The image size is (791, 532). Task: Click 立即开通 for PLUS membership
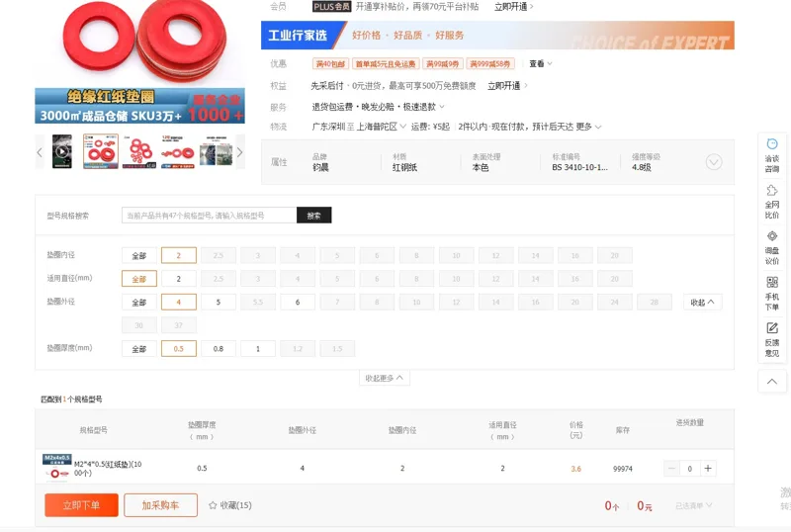point(513,7)
